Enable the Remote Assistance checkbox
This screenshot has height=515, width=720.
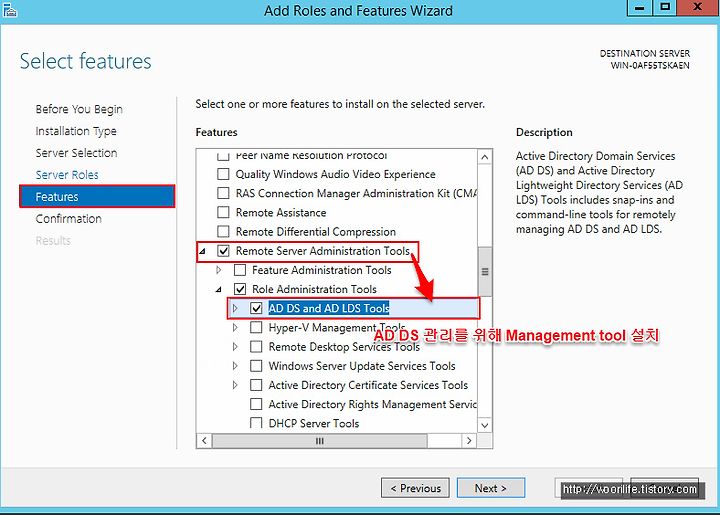point(223,213)
